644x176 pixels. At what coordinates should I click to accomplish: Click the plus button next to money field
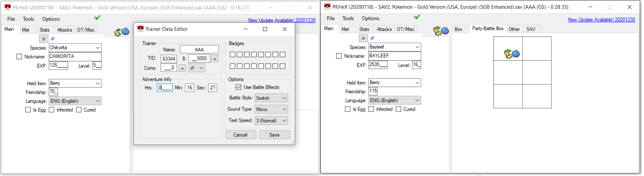coord(215,59)
